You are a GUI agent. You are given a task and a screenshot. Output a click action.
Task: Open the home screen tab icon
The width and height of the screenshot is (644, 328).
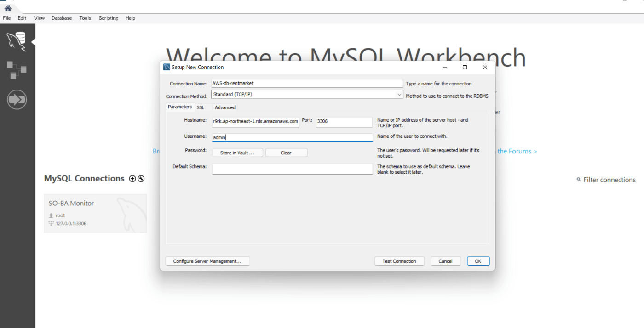[x=8, y=8]
